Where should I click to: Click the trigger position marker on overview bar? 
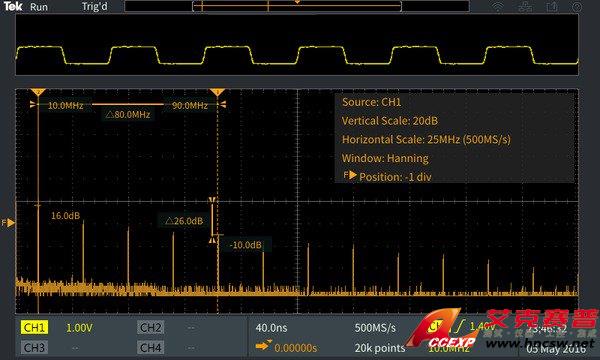click(x=297, y=2)
